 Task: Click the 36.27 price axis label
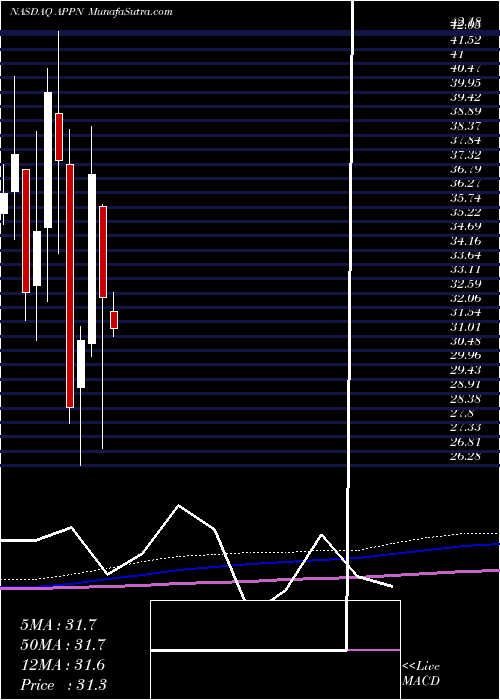[x=467, y=183]
